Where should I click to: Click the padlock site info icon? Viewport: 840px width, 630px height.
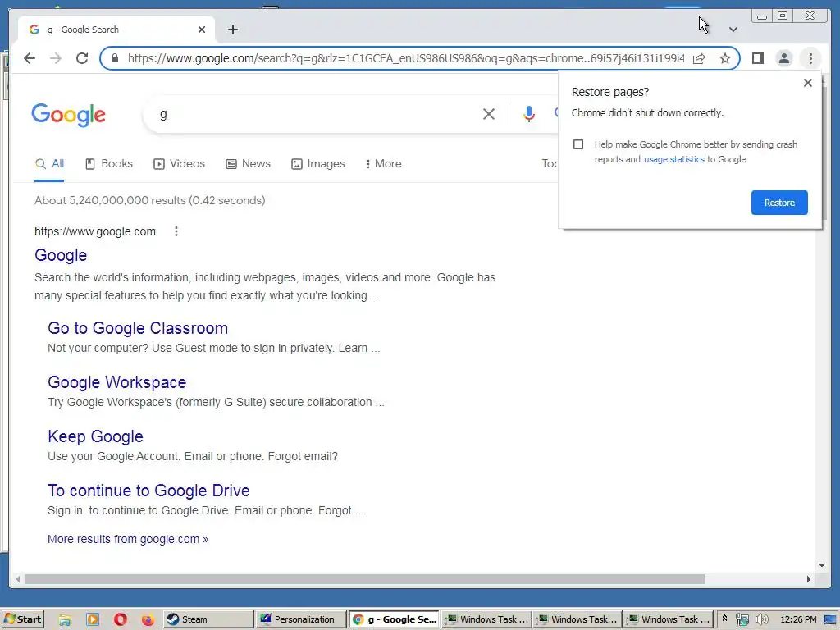pyautogui.click(x=115, y=58)
